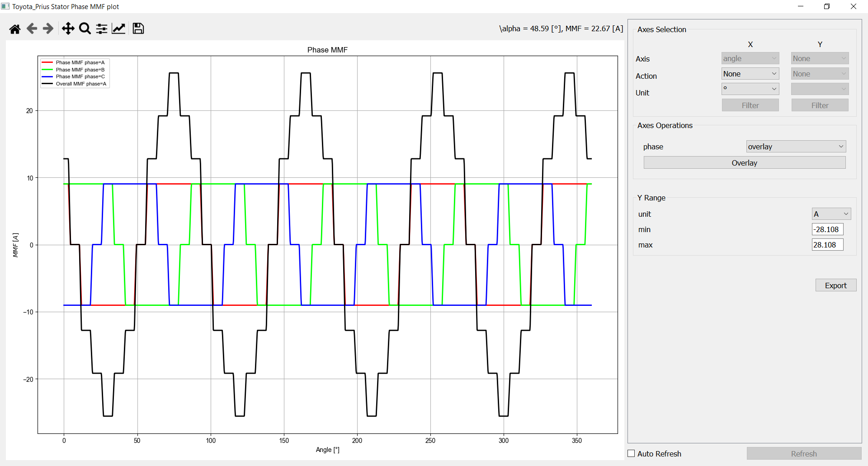
Task: Go back to previous view arrow
Action: pyautogui.click(x=32, y=29)
